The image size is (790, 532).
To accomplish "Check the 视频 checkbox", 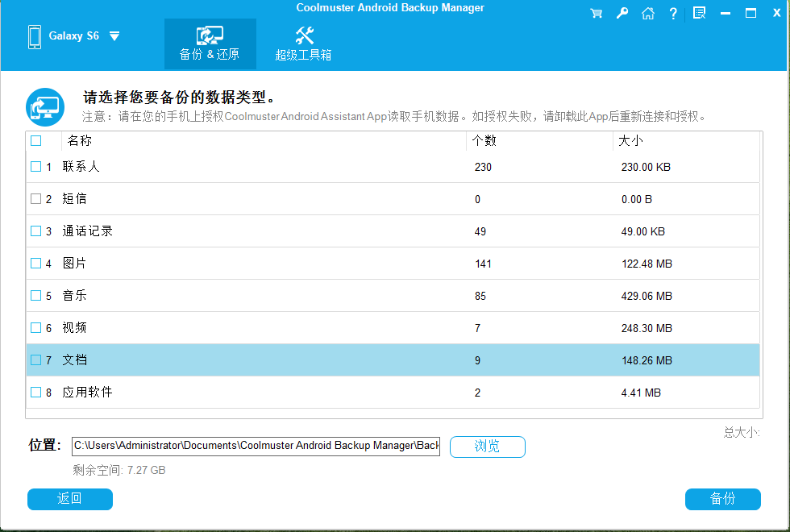I will (x=35, y=328).
